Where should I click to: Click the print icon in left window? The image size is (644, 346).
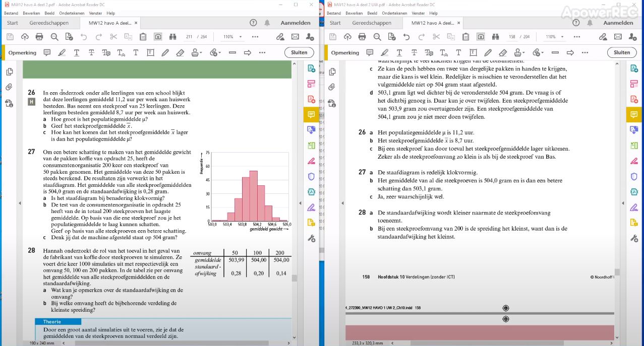[39, 37]
